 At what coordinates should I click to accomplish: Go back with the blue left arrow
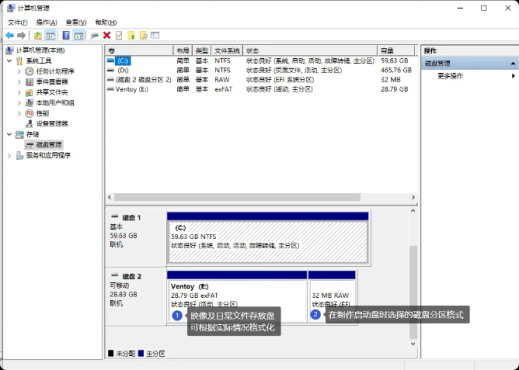10,35
